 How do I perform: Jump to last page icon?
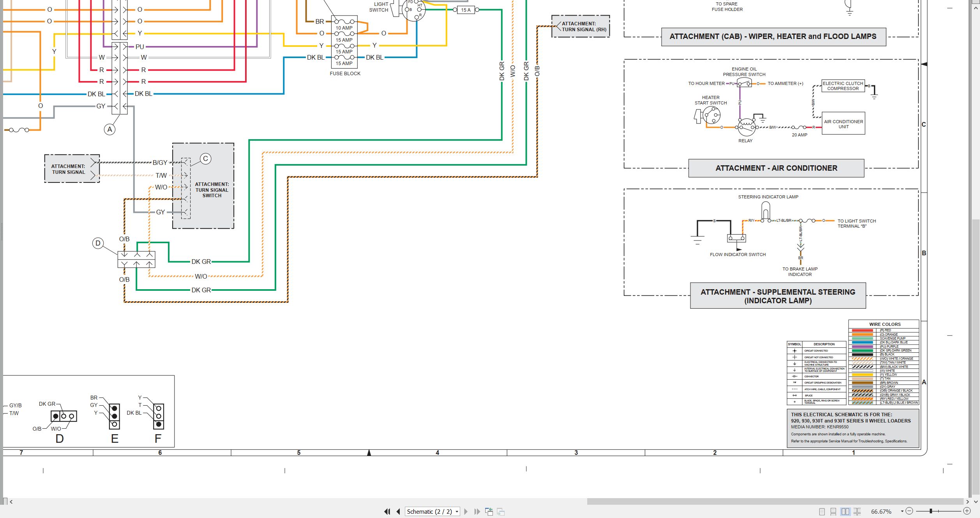pos(477,511)
